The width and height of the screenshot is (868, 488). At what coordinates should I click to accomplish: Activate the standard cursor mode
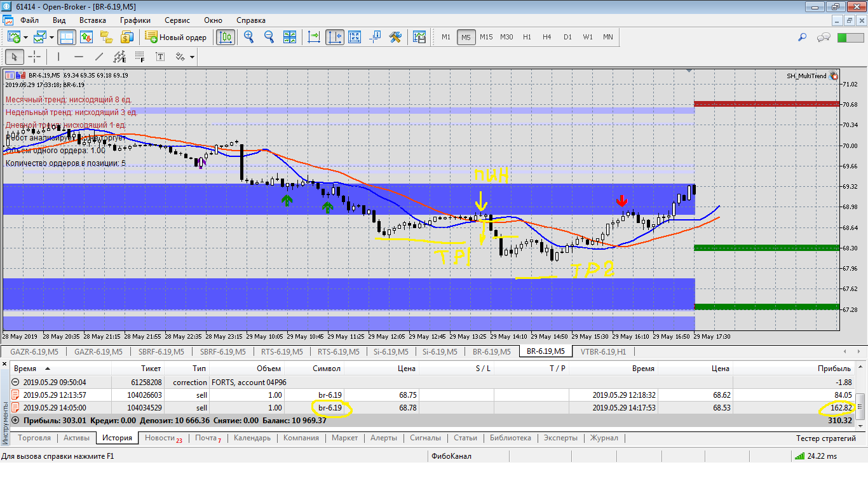coord(14,57)
